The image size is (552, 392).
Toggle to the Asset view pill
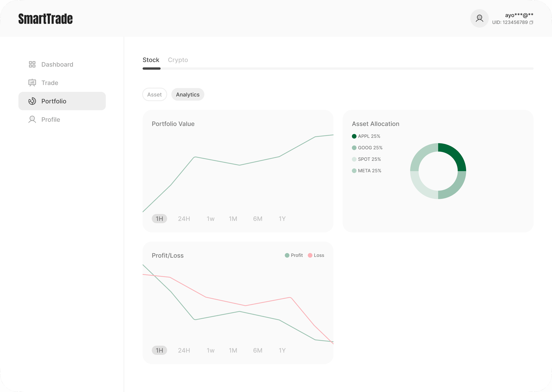[154, 95]
